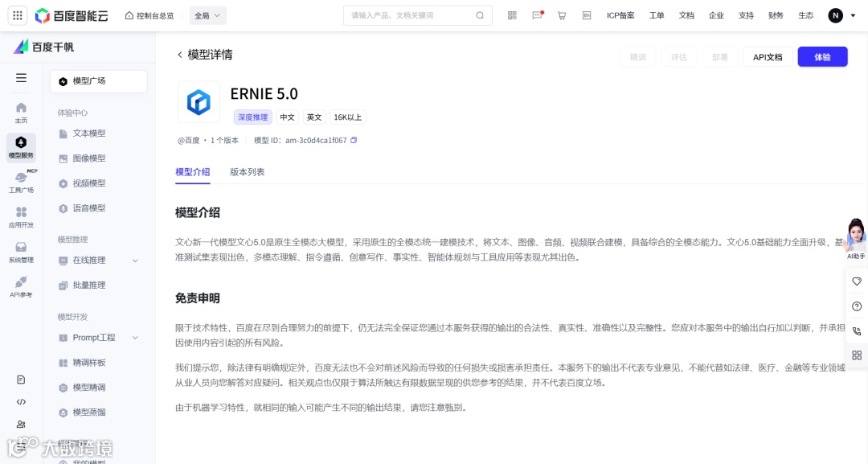This screenshot has height=464, width=868.
Task: Switch to 版本列表 tab
Action: (247, 172)
